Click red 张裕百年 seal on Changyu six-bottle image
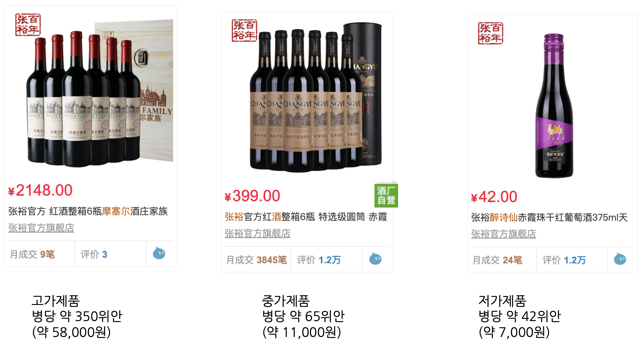Image resolution: width=644 pixels, height=348 pixels. pyautogui.click(x=244, y=31)
